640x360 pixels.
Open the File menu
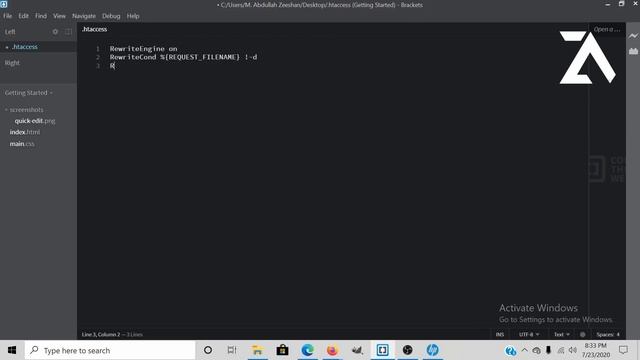tap(7, 16)
